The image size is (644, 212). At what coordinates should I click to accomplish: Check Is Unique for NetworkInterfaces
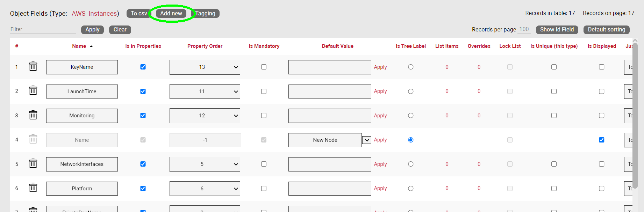click(x=554, y=164)
